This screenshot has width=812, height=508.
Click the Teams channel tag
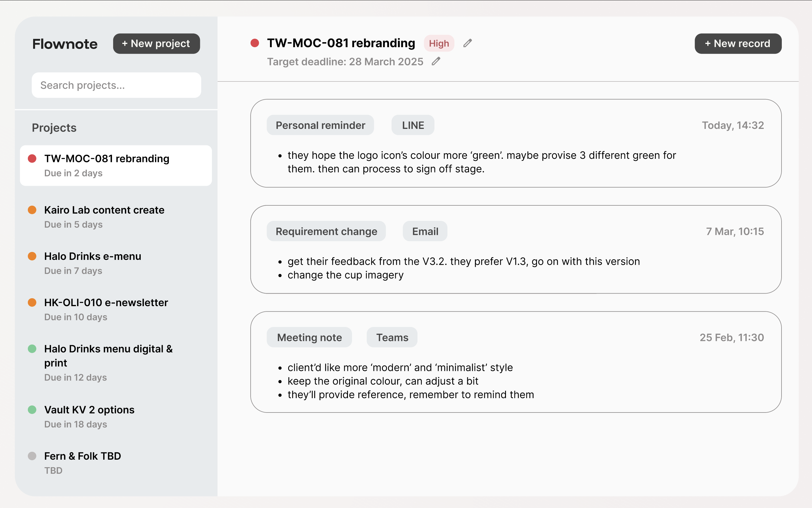pyautogui.click(x=392, y=338)
